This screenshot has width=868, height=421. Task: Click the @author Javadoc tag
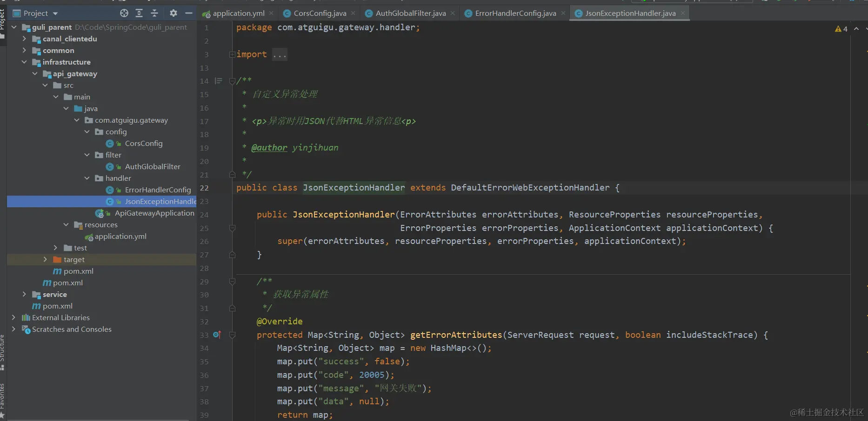[269, 148]
